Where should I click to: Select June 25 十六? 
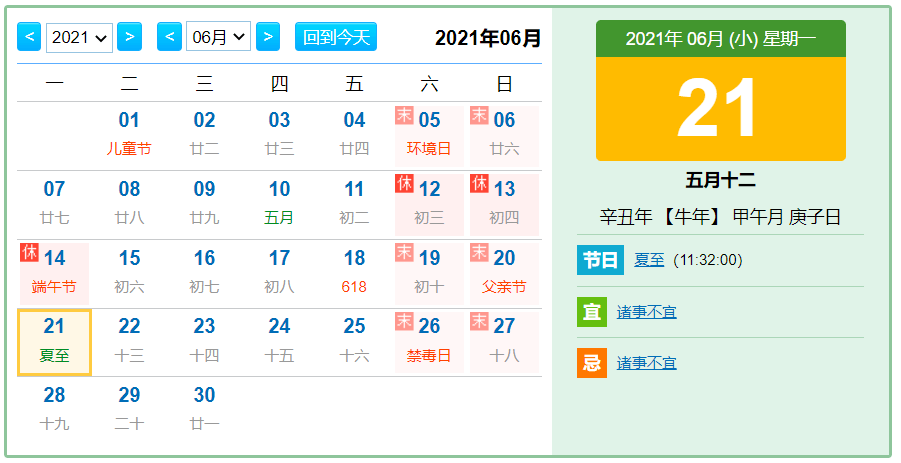tap(354, 342)
